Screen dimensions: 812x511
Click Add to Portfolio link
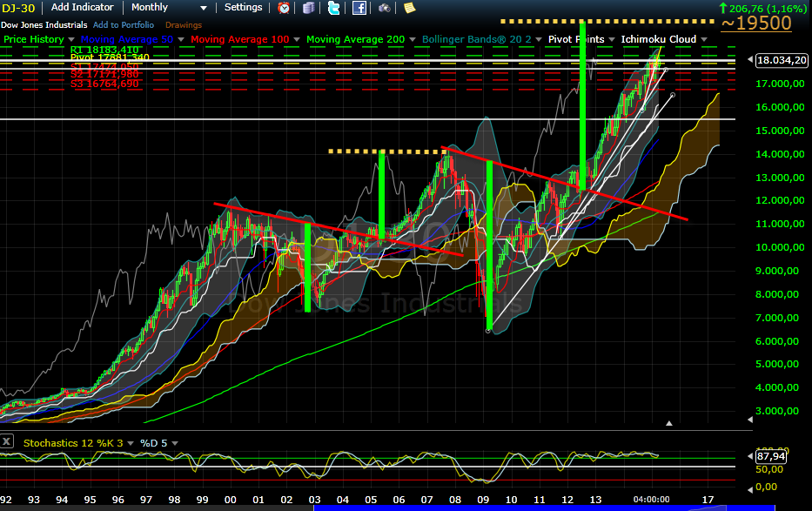tap(124, 25)
